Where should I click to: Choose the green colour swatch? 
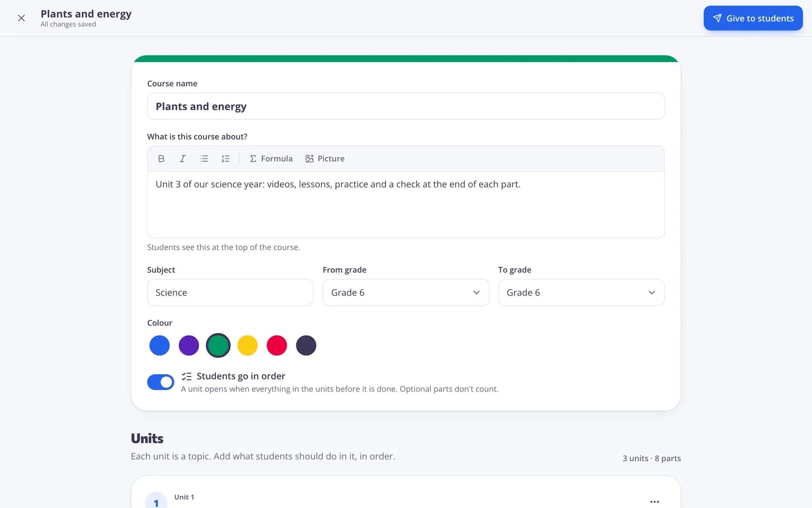(x=218, y=345)
